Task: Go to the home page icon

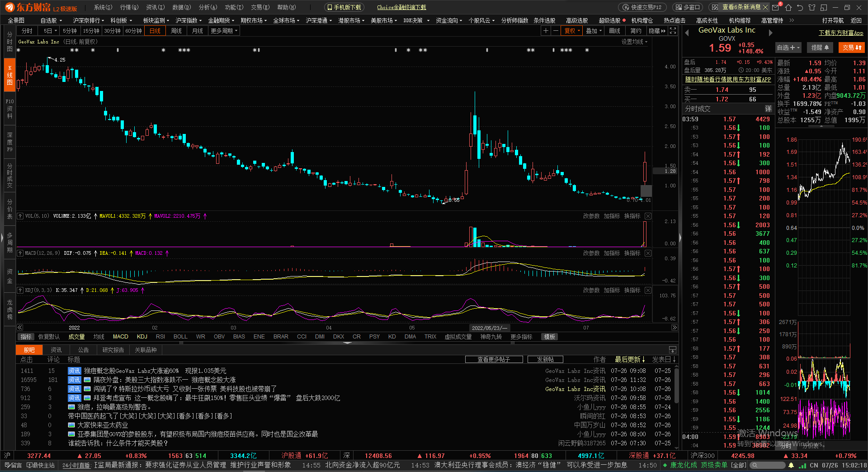Action: coord(788,7)
